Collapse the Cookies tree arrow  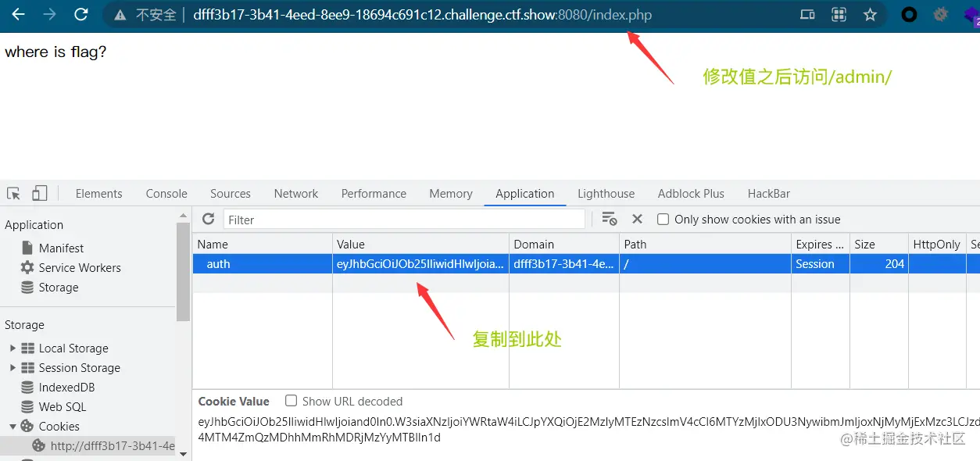tap(13, 427)
